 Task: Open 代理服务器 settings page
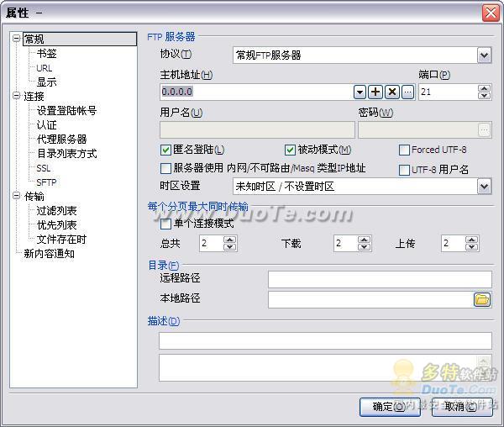pyautogui.click(x=61, y=140)
